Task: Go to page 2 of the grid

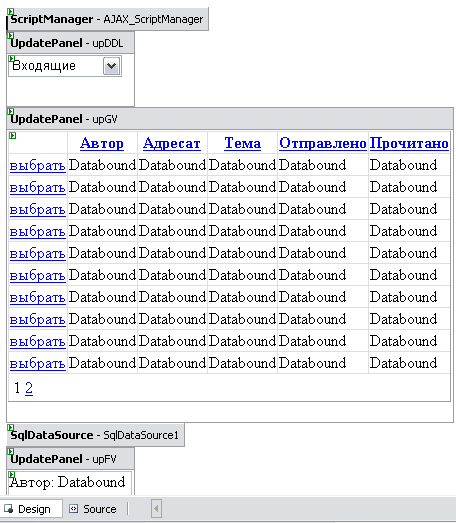Action: tap(29, 388)
